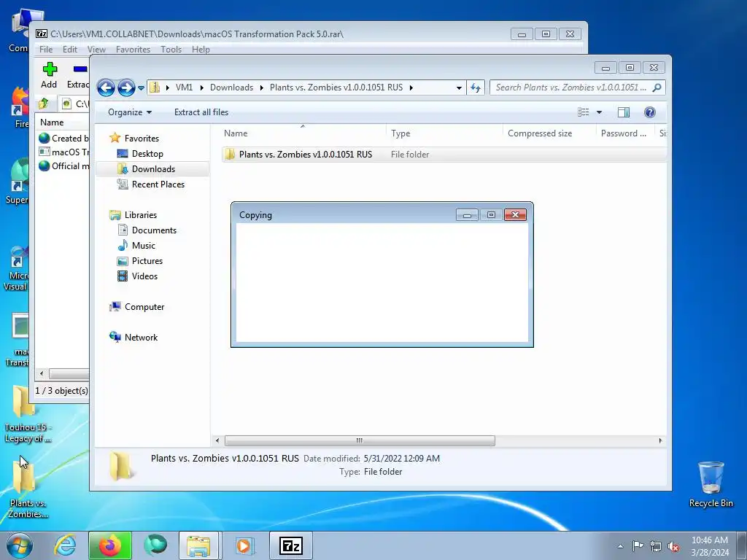Viewport: 747px width, 560px height.
Task: Go up one folder in 7-Zip
Action: pyautogui.click(x=44, y=104)
